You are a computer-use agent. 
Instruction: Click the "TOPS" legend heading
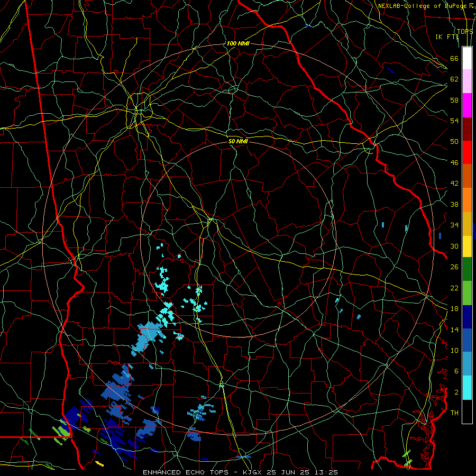click(465, 31)
